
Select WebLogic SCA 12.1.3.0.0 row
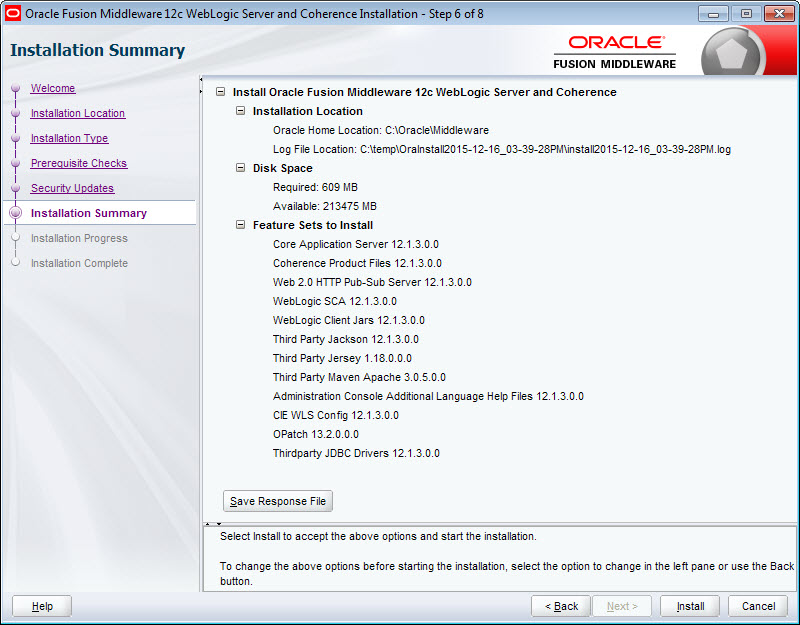point(335,301)
